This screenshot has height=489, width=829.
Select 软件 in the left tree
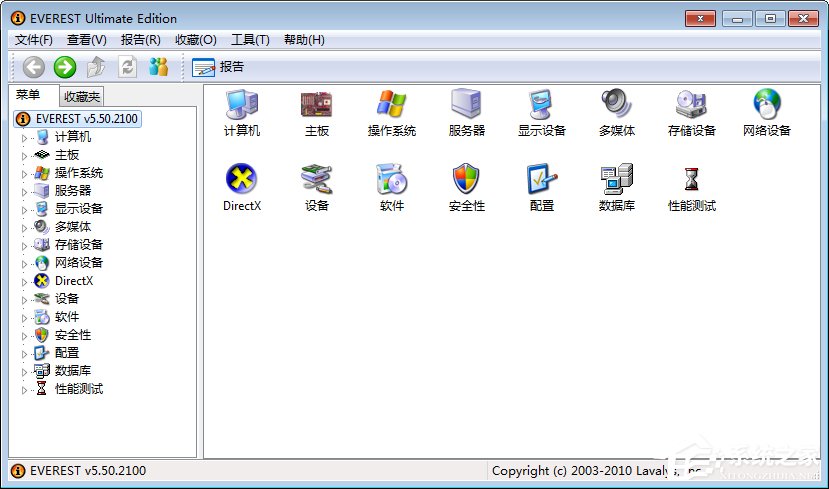click(67, 317)
